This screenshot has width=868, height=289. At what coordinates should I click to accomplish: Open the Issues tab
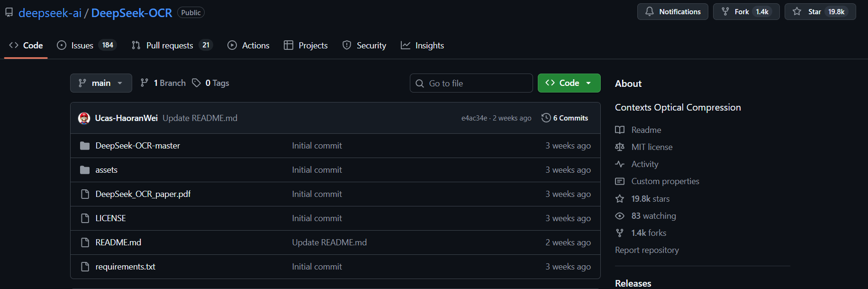[87, 46]
